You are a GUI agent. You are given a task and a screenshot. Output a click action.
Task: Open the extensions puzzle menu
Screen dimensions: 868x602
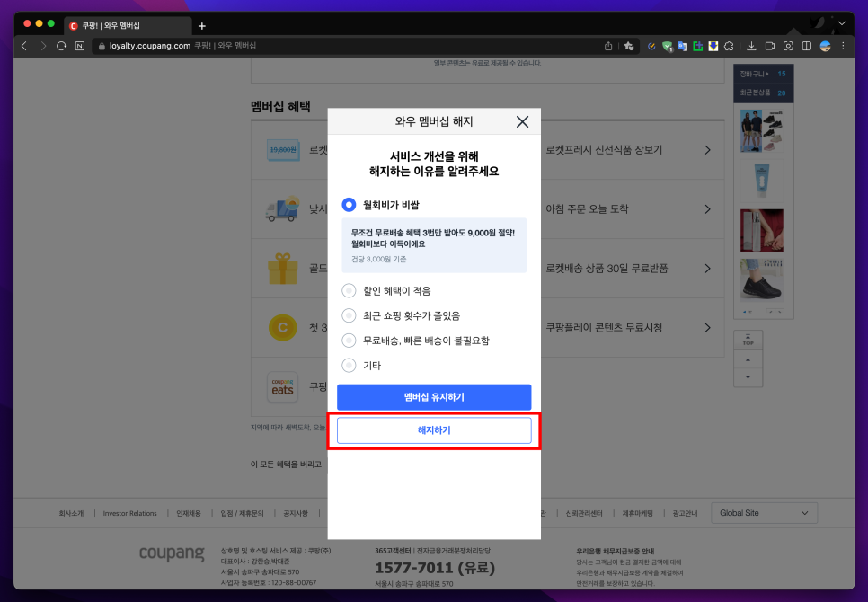tap(729, 47)
